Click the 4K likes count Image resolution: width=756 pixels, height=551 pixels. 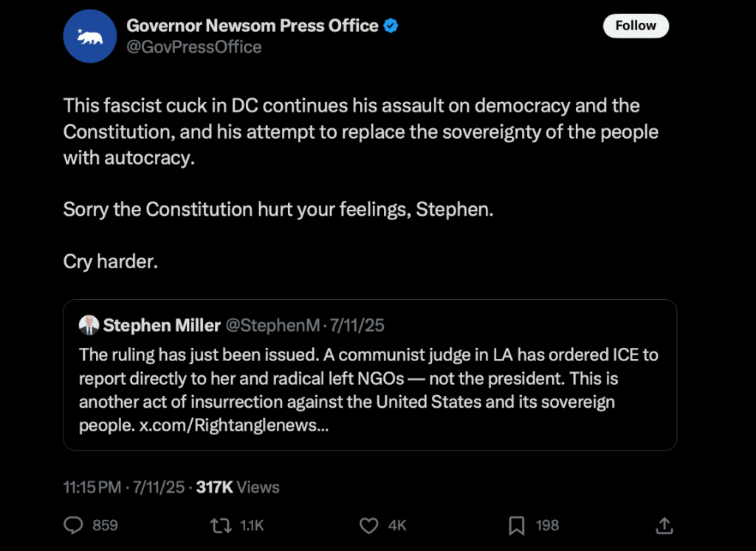(397, 525)
